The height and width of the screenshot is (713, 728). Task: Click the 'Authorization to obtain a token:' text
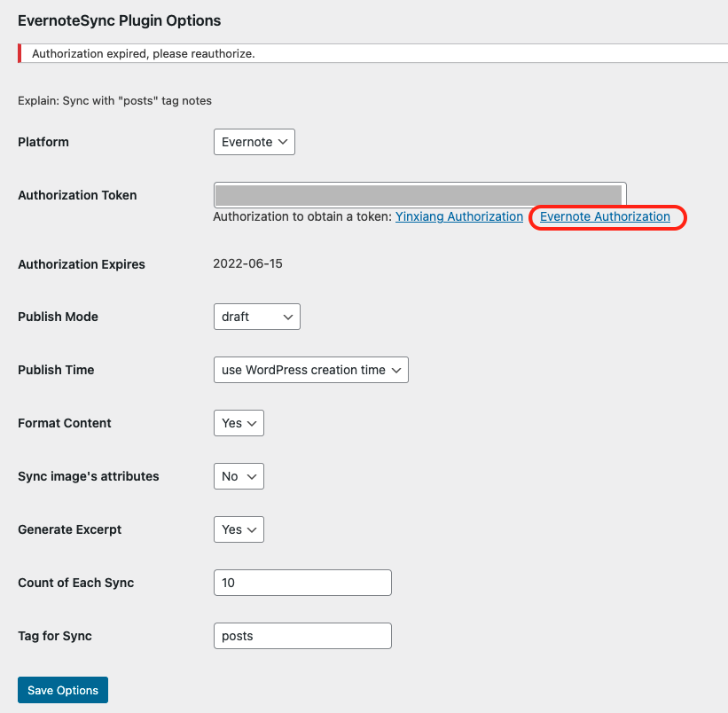click(x=302, y=216)
